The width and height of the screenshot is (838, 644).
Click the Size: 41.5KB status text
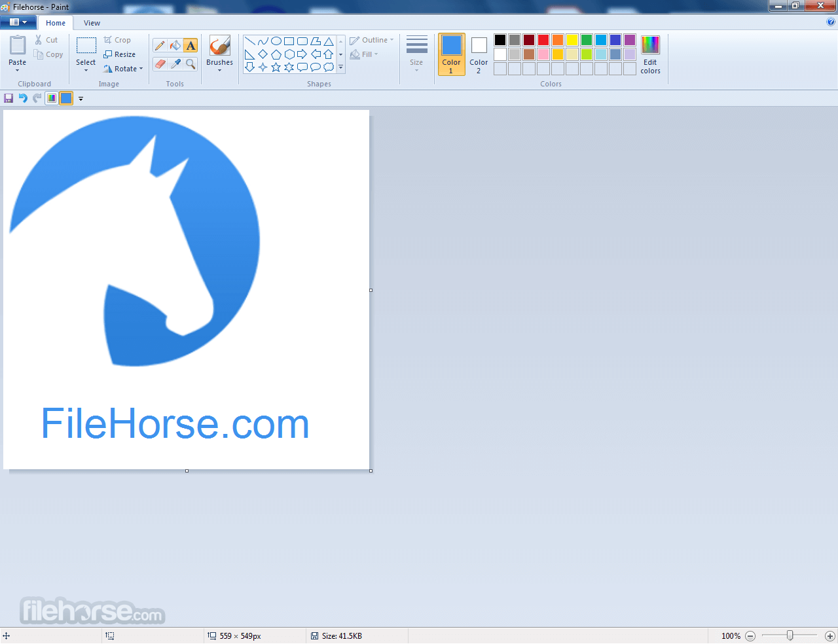(342, 635)
